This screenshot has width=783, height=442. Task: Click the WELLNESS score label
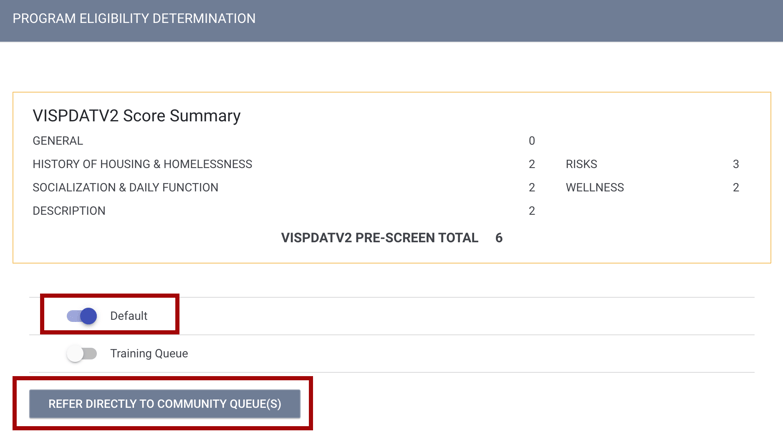click(594, 188)
